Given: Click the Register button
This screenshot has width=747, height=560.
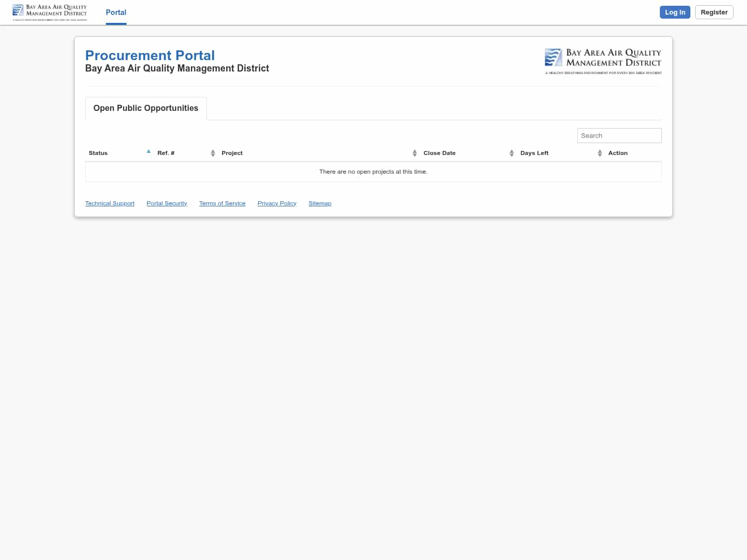Looking at the screenshot, I should (714, 12).
